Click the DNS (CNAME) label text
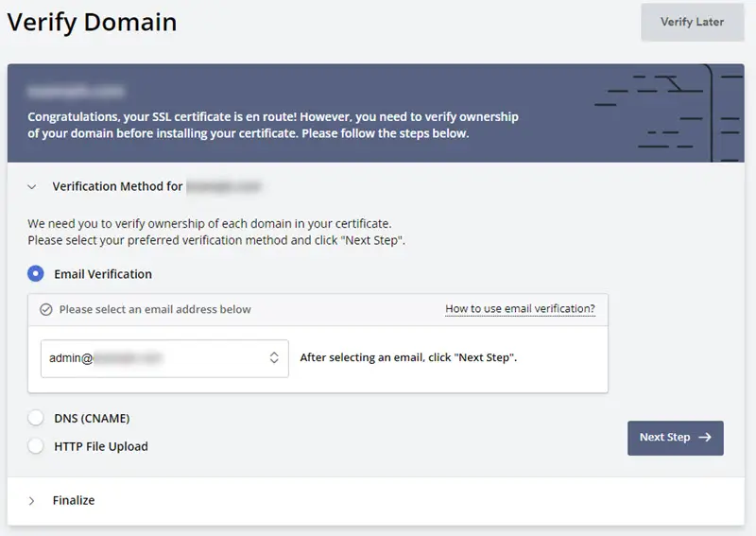 coord(92,418)
